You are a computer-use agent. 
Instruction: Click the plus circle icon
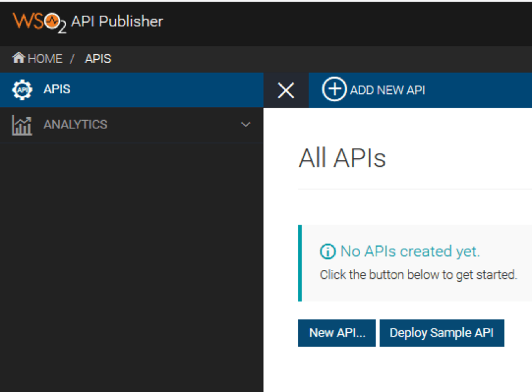[x=334, y=89]
